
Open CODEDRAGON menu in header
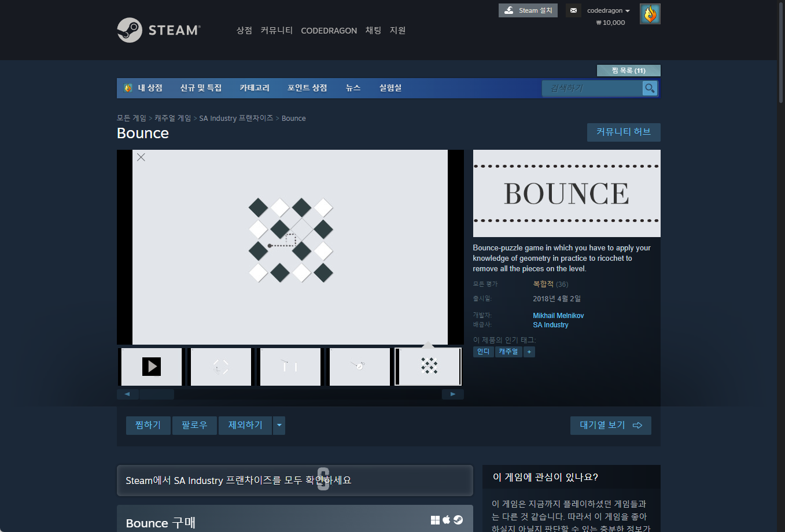click(x=329, y=31)
